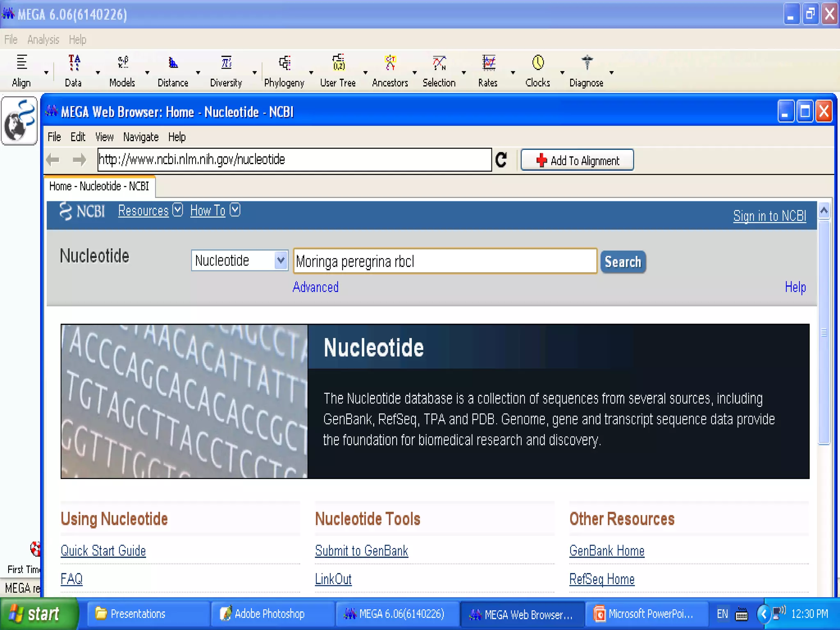Screen dimensions: 840x630
Task: Click the URL address field
Action: click(x=294, y=160)
